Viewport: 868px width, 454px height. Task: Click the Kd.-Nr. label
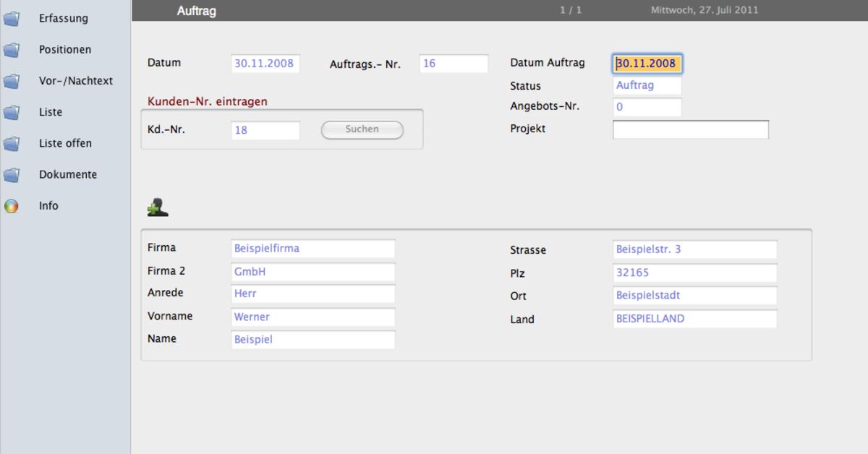166,131
